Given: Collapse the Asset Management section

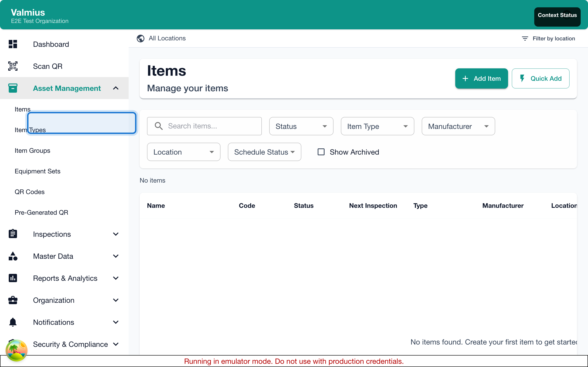Looking at the screenshot, I should [116, 88].
